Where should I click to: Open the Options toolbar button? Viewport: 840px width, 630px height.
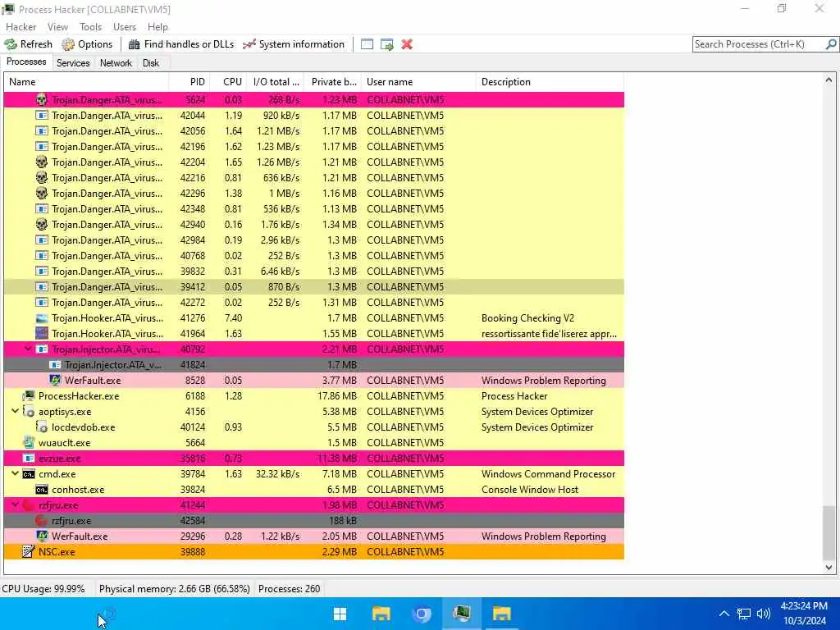coord(87,44)
